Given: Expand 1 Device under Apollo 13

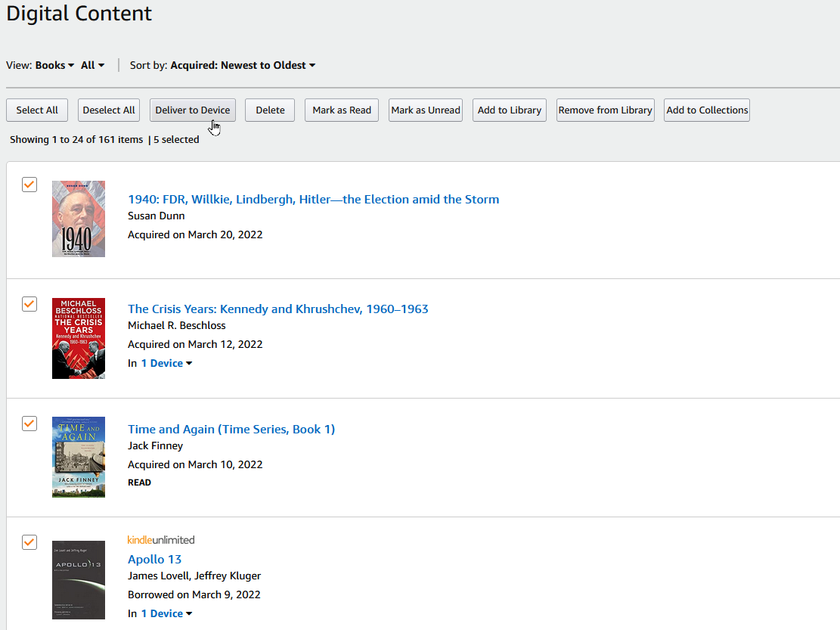Looking at the screenshot, I should tap(166, 613).
